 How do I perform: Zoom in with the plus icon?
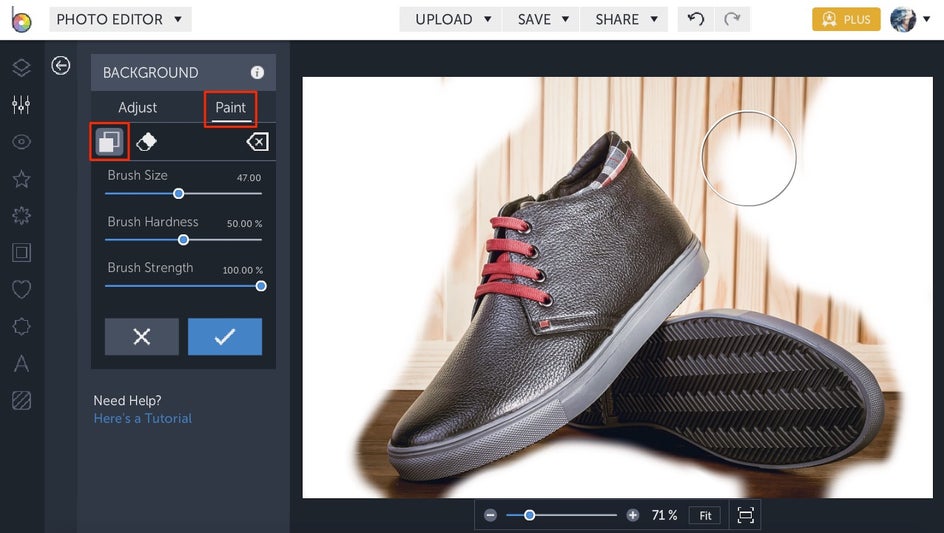(x=632, y=516)
